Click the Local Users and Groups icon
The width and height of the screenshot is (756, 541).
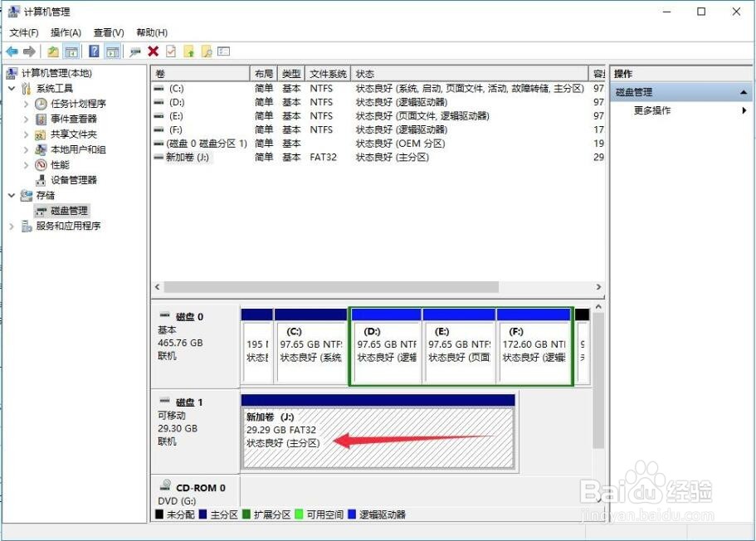click(x=41, y=149)
